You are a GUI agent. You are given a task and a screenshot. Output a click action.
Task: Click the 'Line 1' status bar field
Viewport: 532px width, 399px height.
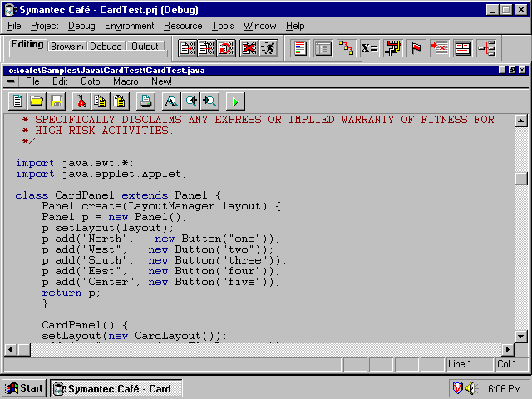tap(469, 364)
